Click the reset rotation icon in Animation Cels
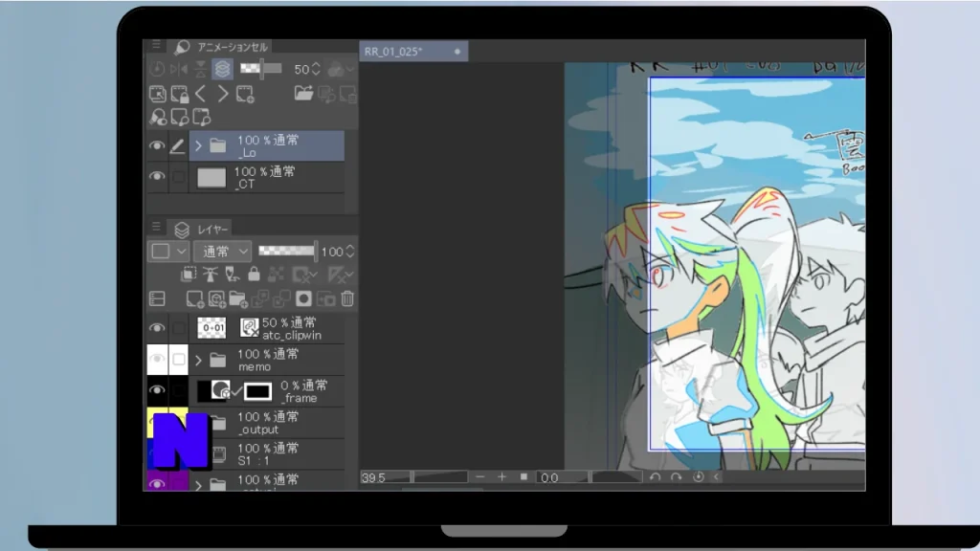This screenshot has width=980, height=551. click(x=157, y=69)
